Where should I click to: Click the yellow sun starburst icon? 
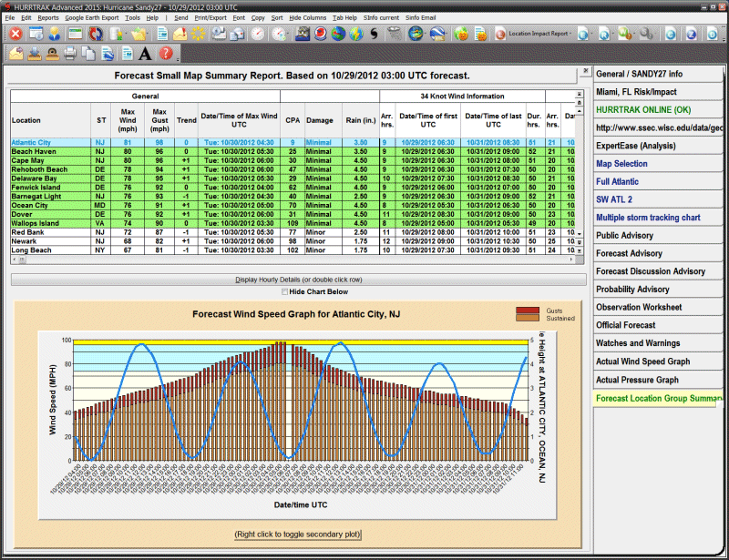[198, 34]
